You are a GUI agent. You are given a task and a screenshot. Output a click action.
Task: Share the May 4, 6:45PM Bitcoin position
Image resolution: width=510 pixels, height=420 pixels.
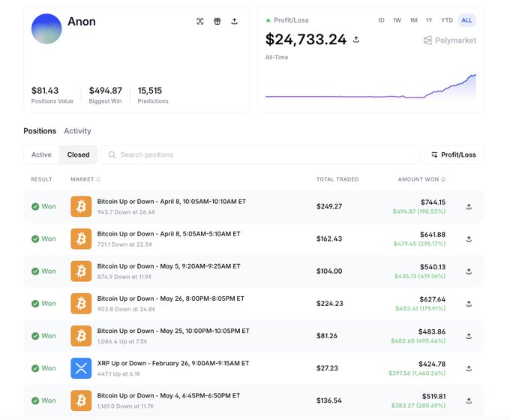click(469, 400)
